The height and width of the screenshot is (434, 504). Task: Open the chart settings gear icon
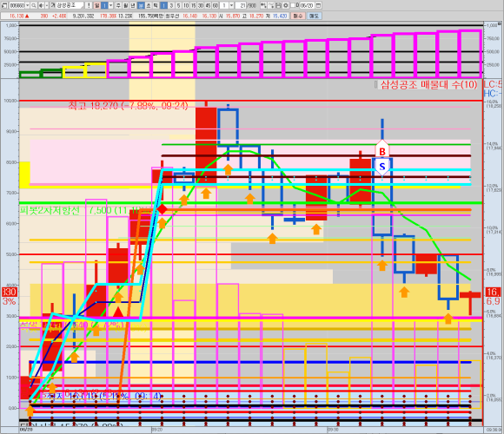[x=285, y=5]
